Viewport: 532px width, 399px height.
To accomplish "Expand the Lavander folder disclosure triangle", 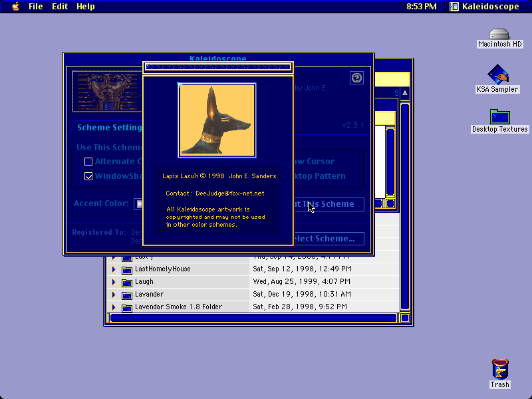I will [x=114, y=295].
